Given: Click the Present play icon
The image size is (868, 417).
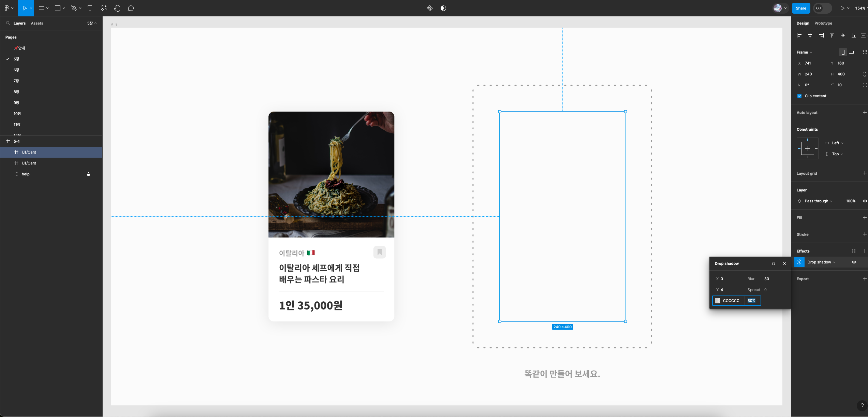Looking at the screenshot, I should click(x=842, y=8).
